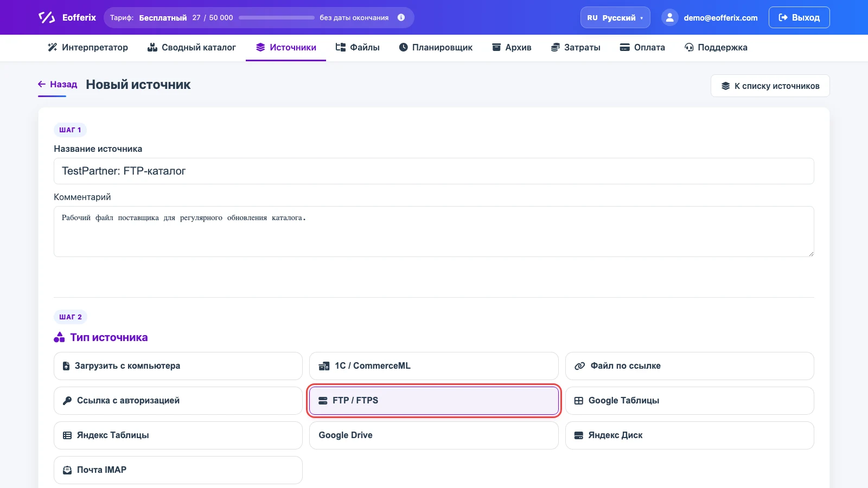Click the back arrow icon beside Назад
This screenshot has width=868, height=488.
pyautogui.click(x=42, y=84)
